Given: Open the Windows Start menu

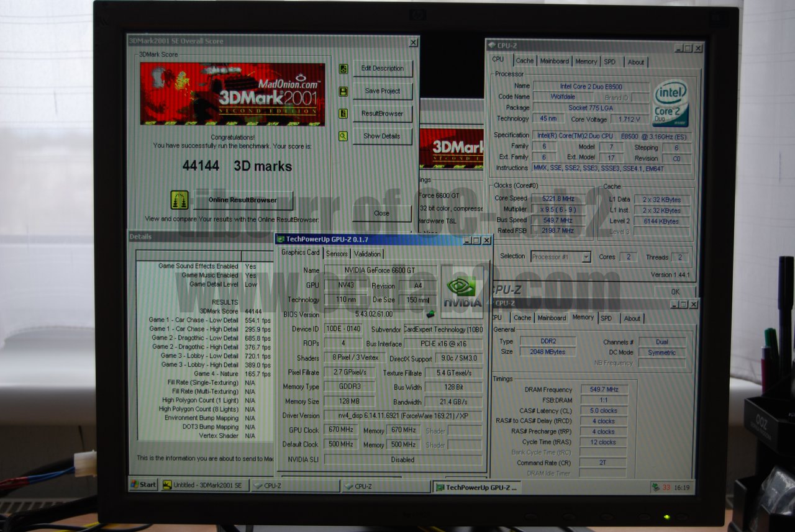Looking at the screenshot, I should (x=143, y=485).
